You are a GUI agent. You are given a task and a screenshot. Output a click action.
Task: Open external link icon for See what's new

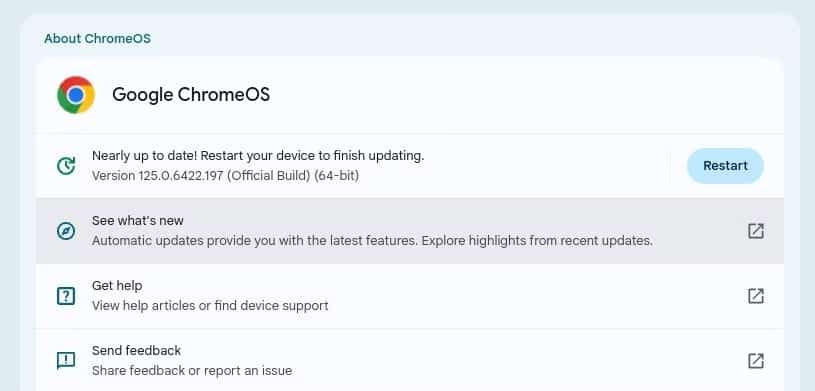(756, 231)
